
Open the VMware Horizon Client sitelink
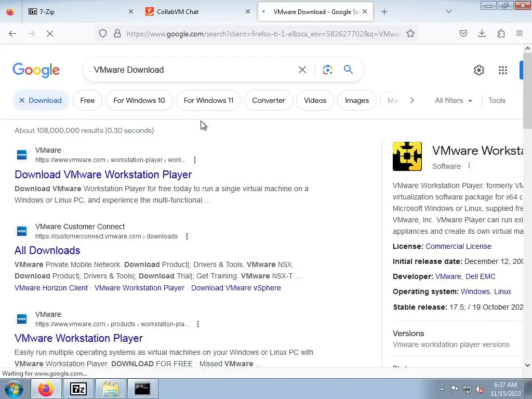[x=51, y=288]
